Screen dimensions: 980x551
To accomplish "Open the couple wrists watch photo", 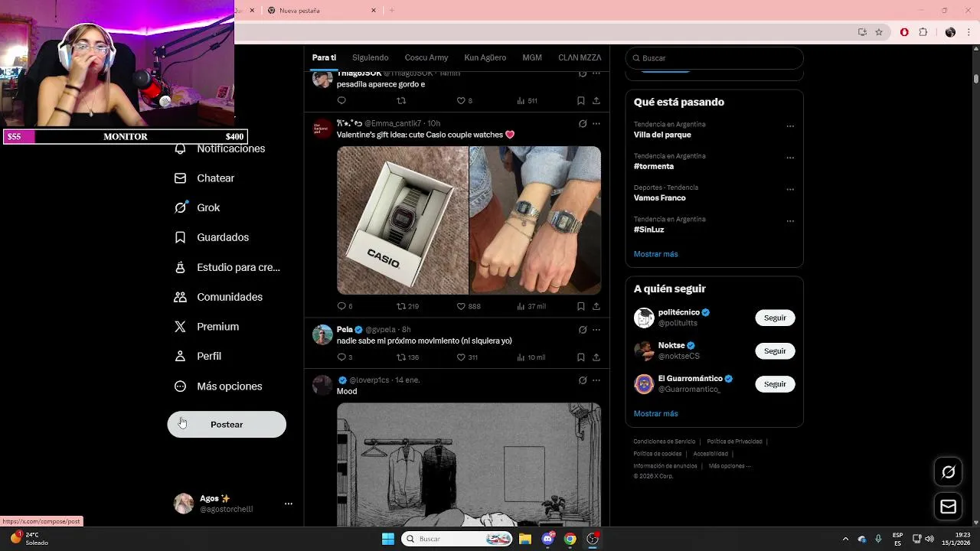I will tap(535, 220).
